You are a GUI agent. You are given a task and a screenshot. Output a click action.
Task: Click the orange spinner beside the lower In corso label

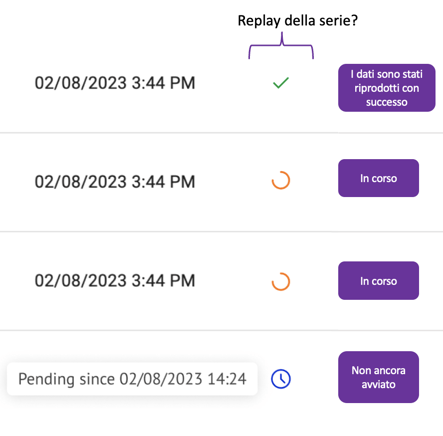point(281,282)
